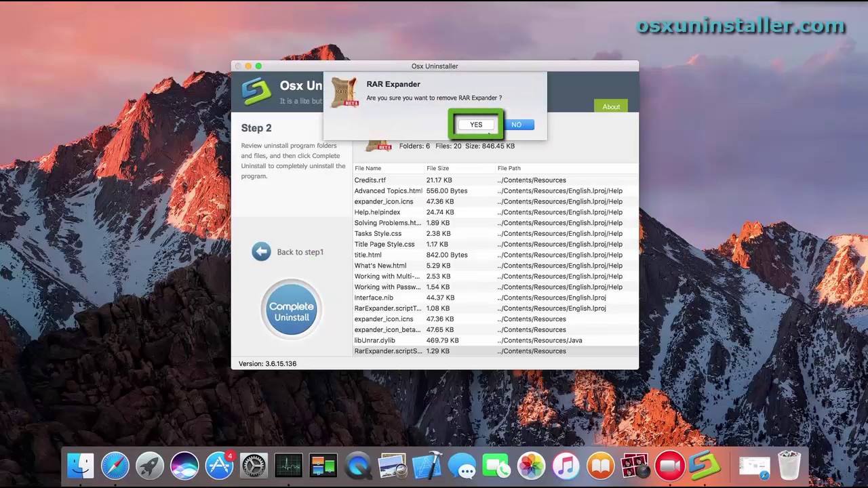The width and height of the screenshot is (868, 488).
Task: Select What's New.html file row
Action: tap(496, 266)
